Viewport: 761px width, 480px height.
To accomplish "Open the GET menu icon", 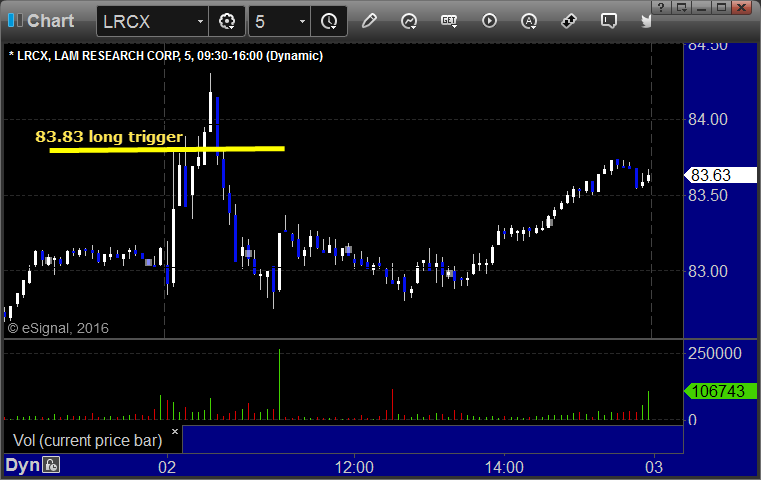I will point(449,21).
